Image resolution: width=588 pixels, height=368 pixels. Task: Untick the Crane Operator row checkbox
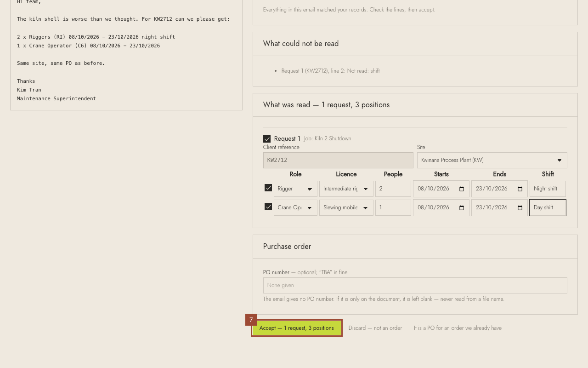pos(268,207)
